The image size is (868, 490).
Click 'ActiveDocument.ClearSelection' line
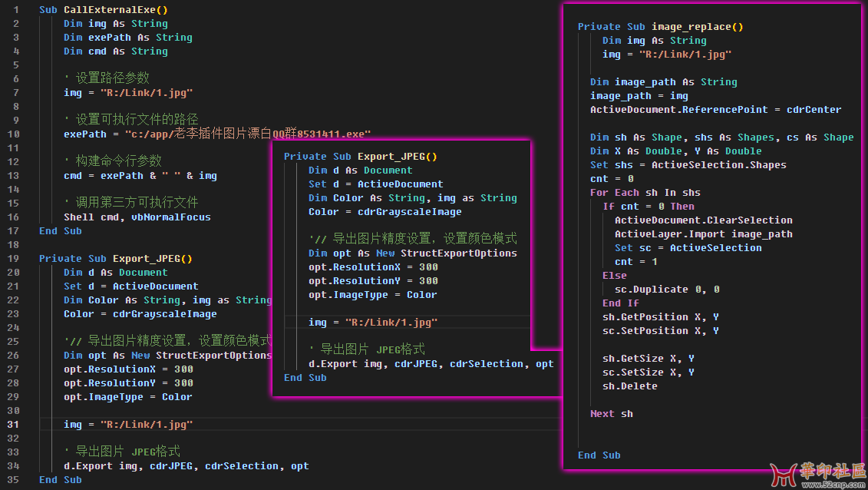pos(704,220)
